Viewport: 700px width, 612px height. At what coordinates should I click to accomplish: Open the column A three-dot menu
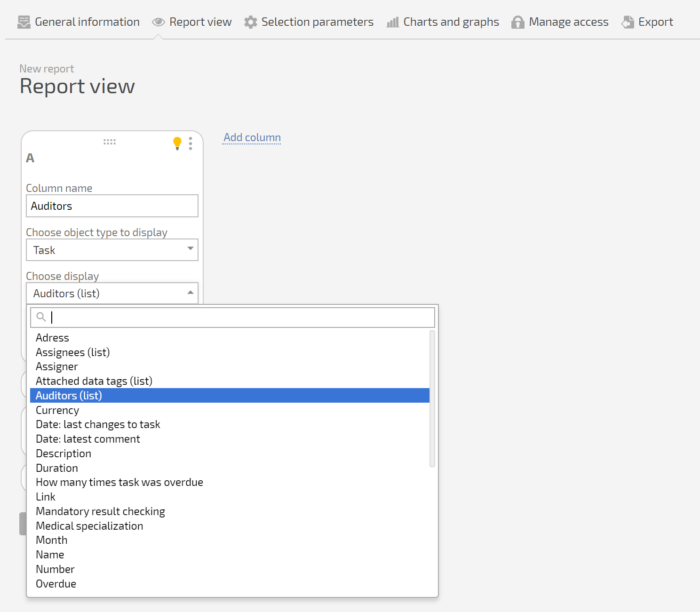click(x=191, y=143)
